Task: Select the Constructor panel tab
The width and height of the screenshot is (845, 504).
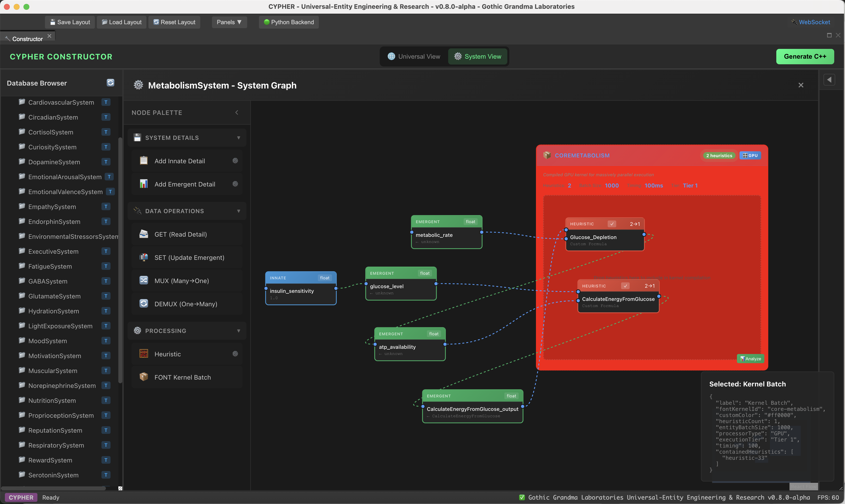Action: (27, 39)
